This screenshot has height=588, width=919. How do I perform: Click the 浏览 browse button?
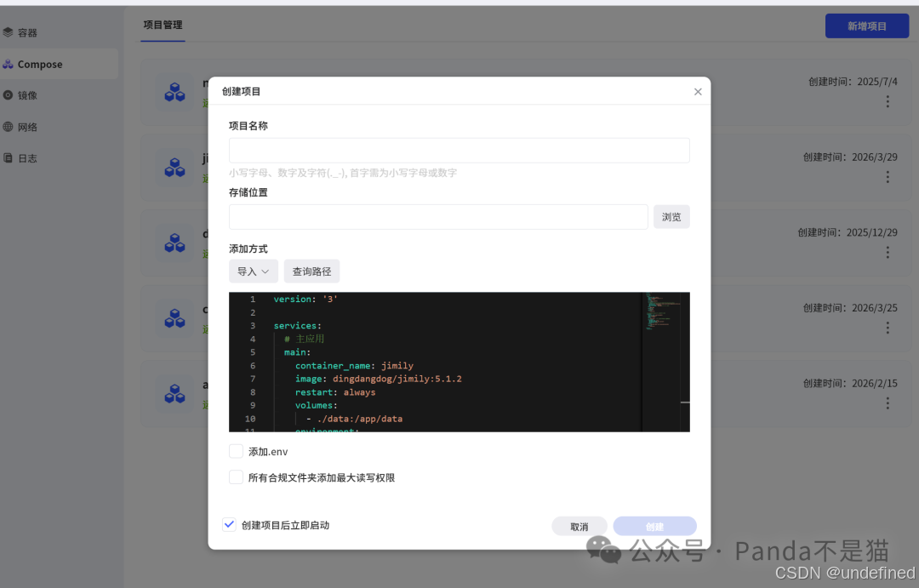coord(671,217)
